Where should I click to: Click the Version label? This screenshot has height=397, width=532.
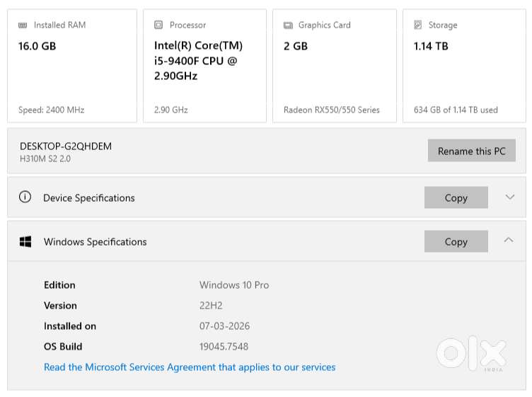60,306
